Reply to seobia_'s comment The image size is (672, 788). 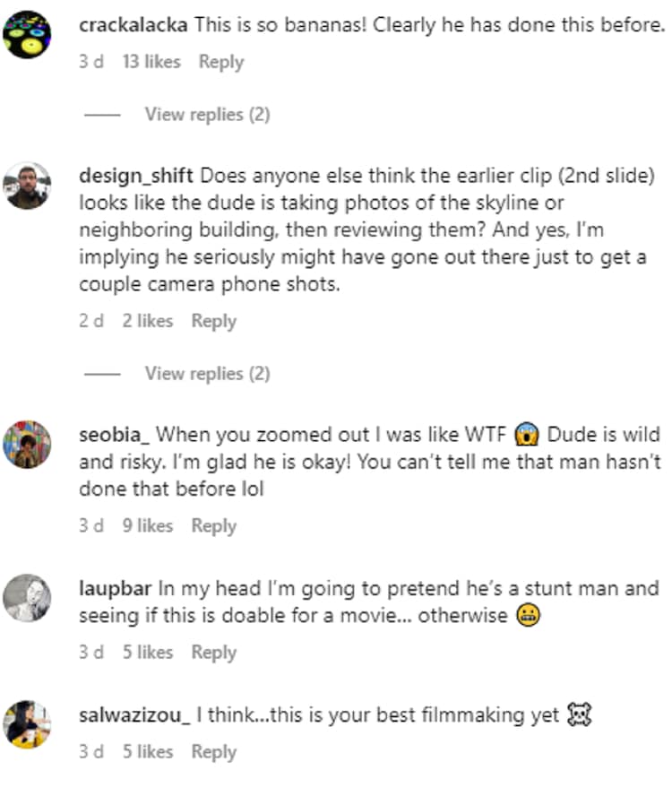click(x=213, y=526)
